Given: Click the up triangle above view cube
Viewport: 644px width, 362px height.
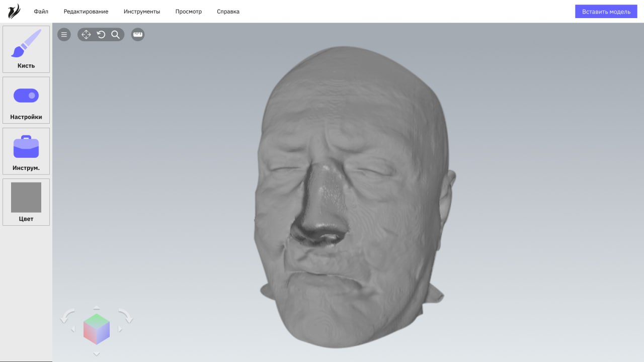Looking at the screenshot, I should pos(97,307).
